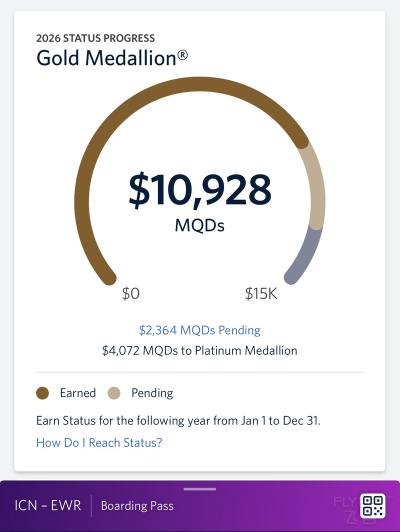400x532 pixels.
Task: Tap the 2026 Status Progress label
Action: click(95, 38)
